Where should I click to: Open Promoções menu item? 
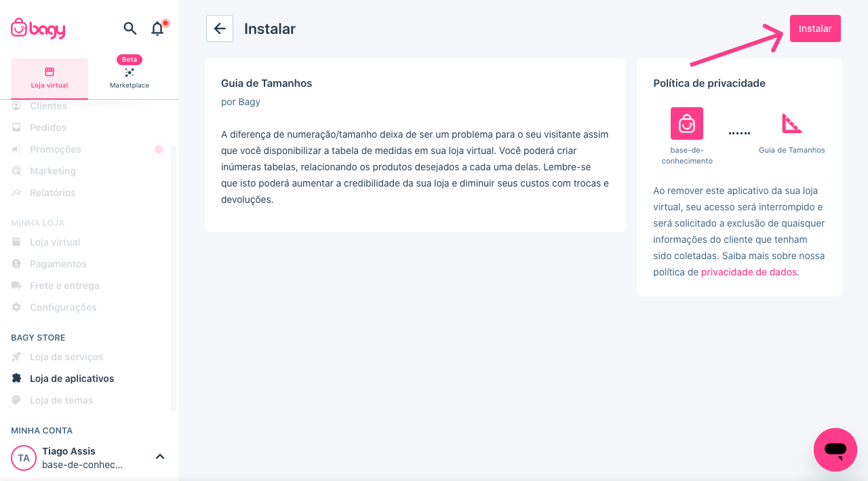56,149
